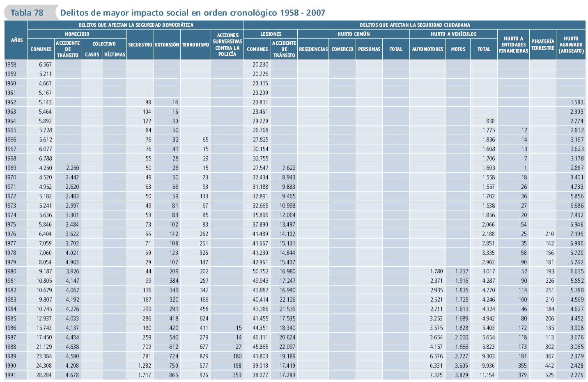588x382 pixels.
Task: Select the "Seguridad Ciudadana" group header
Action: (414, 25)
